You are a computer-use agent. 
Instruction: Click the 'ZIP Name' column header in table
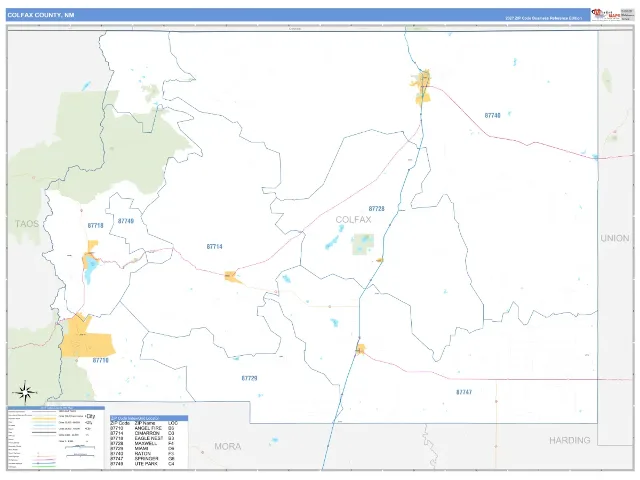coord(146,423)
